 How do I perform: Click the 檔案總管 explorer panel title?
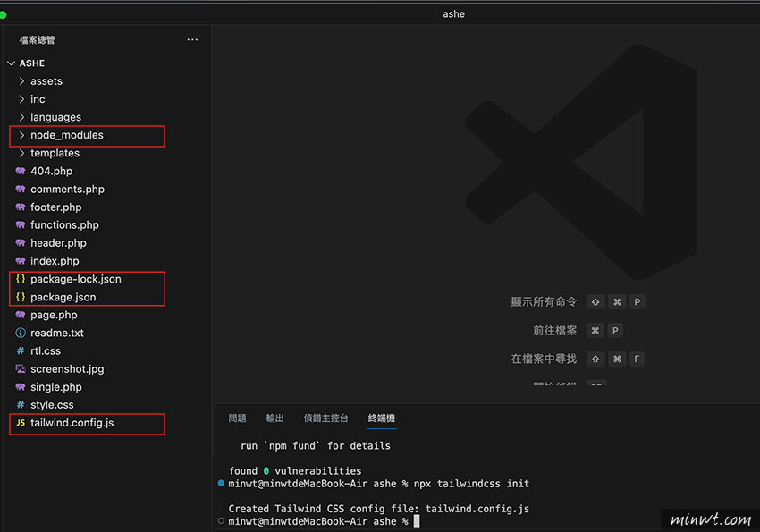click(x=38, y=39)
